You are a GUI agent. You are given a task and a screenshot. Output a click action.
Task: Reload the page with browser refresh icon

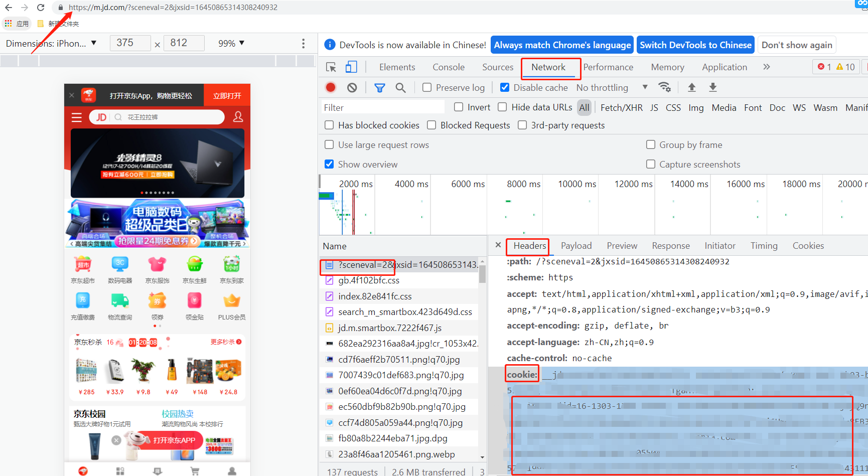point(41,8)
